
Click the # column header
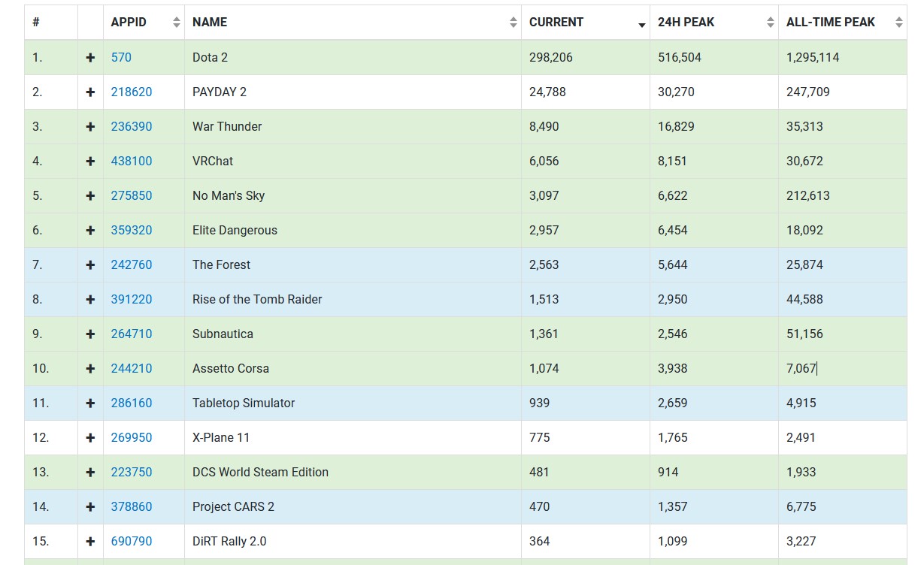click(51, 23)
